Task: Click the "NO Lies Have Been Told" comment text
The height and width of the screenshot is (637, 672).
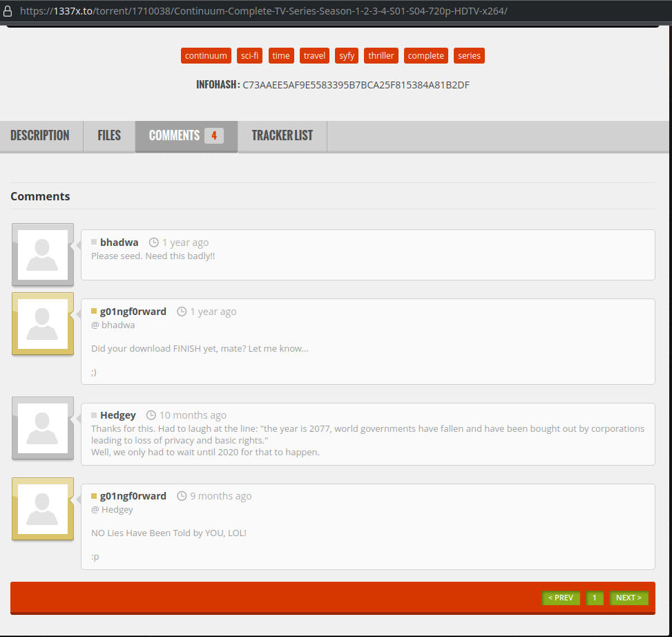Action: (x=169, y=533)
